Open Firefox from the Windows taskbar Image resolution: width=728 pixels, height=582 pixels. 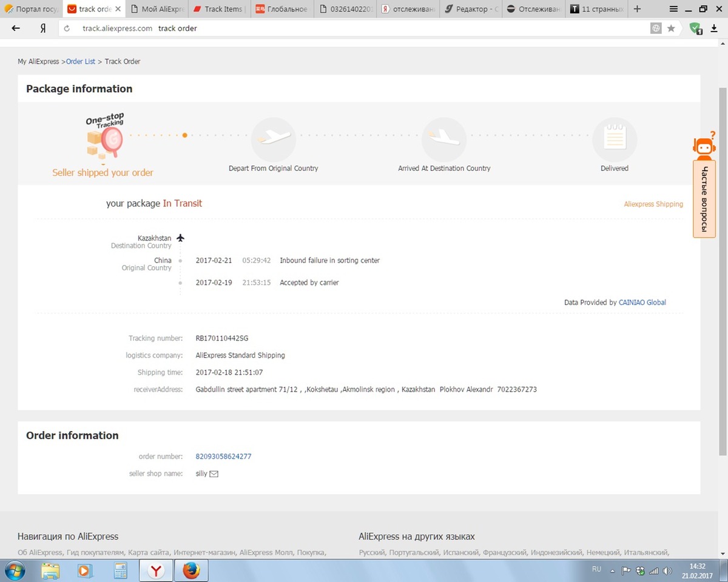point(191,570)
